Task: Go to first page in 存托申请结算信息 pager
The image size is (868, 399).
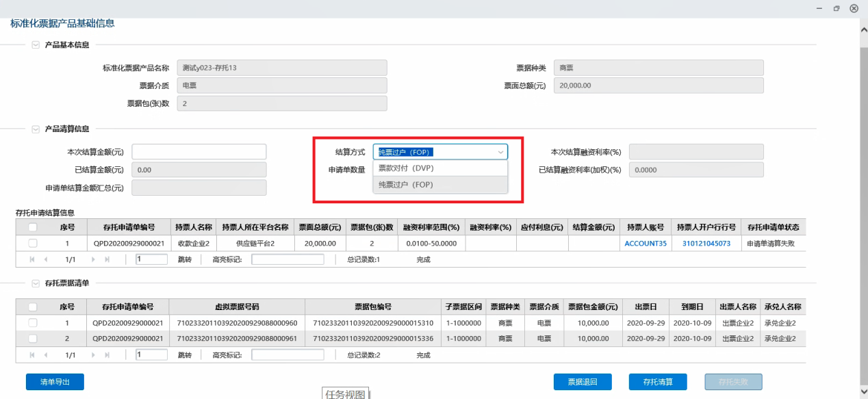Action: tap(31, 260)
